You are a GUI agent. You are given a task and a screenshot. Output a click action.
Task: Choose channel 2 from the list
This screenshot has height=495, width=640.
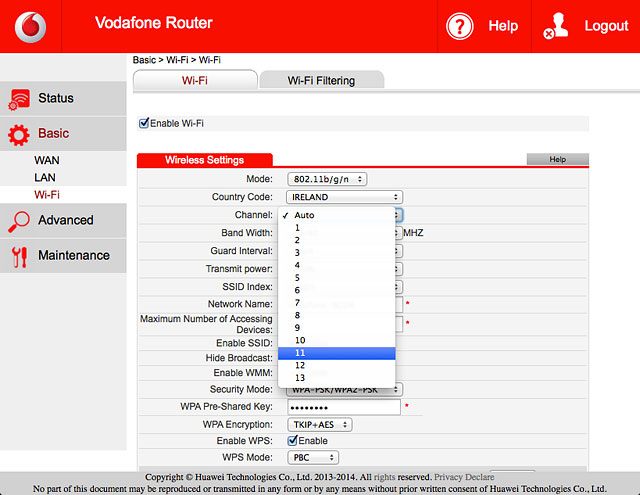tap(337, 240)
